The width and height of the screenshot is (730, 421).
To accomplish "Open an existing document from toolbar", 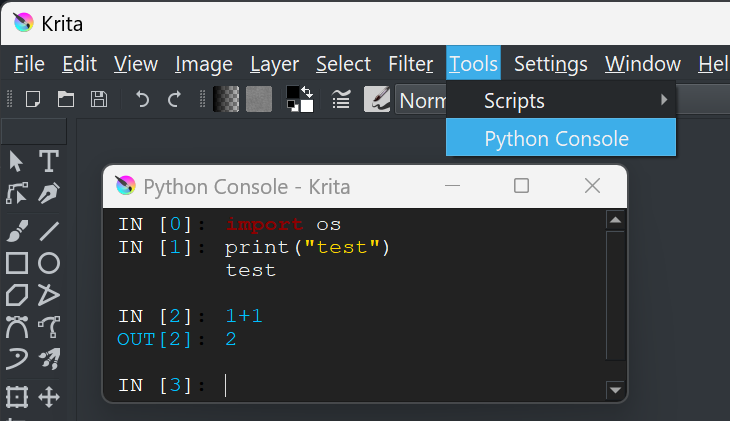I will click(66, 99).
